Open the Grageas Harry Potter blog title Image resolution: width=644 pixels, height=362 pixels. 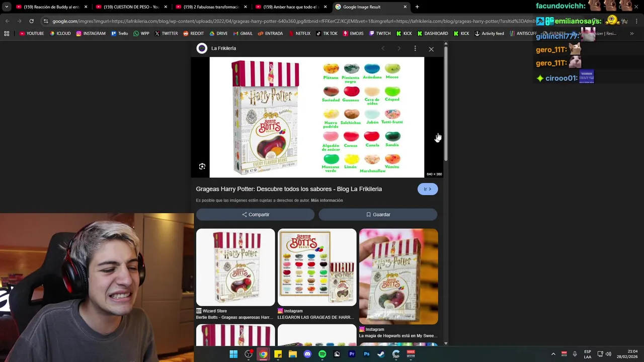[x=289, y=189]
